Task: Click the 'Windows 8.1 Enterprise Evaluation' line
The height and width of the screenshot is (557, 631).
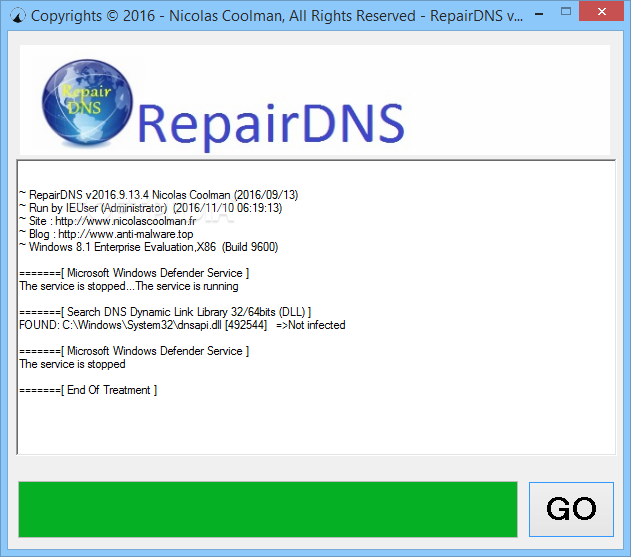Action: click(148, 247)
